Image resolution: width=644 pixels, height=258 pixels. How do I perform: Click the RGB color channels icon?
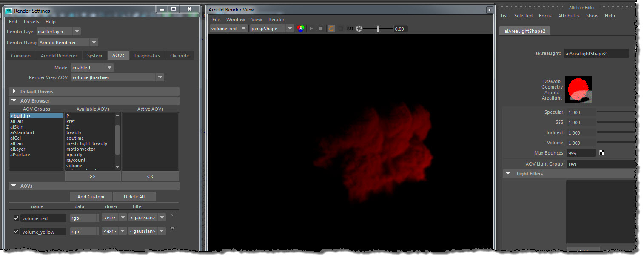(301, 29)
